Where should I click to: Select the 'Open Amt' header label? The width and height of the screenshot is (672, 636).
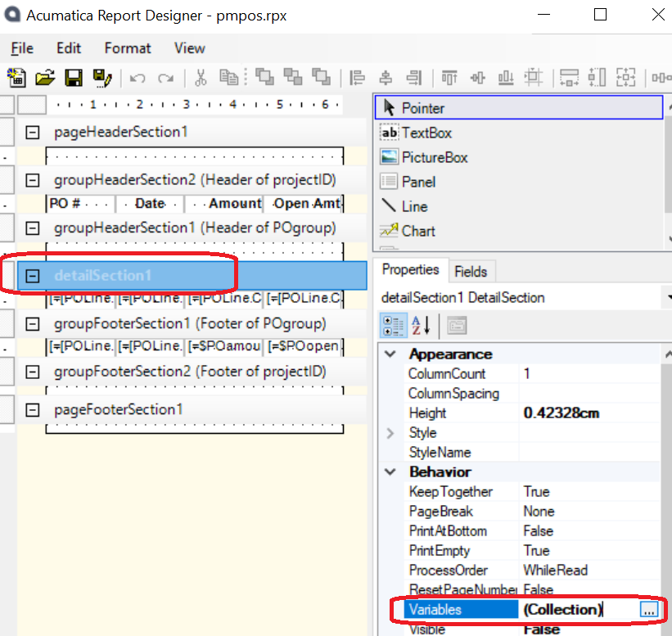[x=304, y=203]
